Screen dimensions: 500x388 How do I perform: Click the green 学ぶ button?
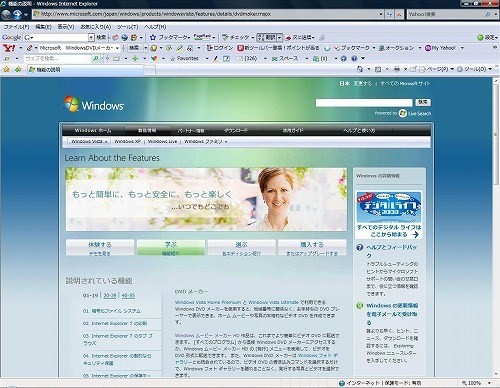[x=171, y=248]
